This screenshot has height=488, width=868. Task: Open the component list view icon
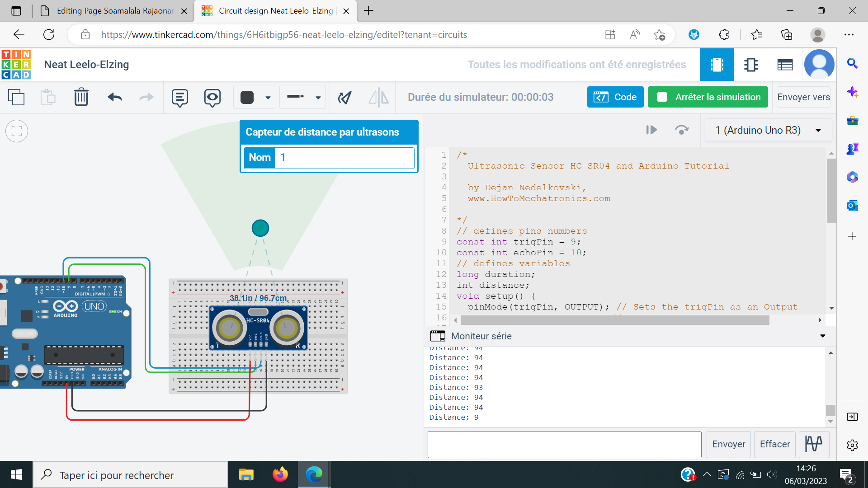click(x=785, y=65)
